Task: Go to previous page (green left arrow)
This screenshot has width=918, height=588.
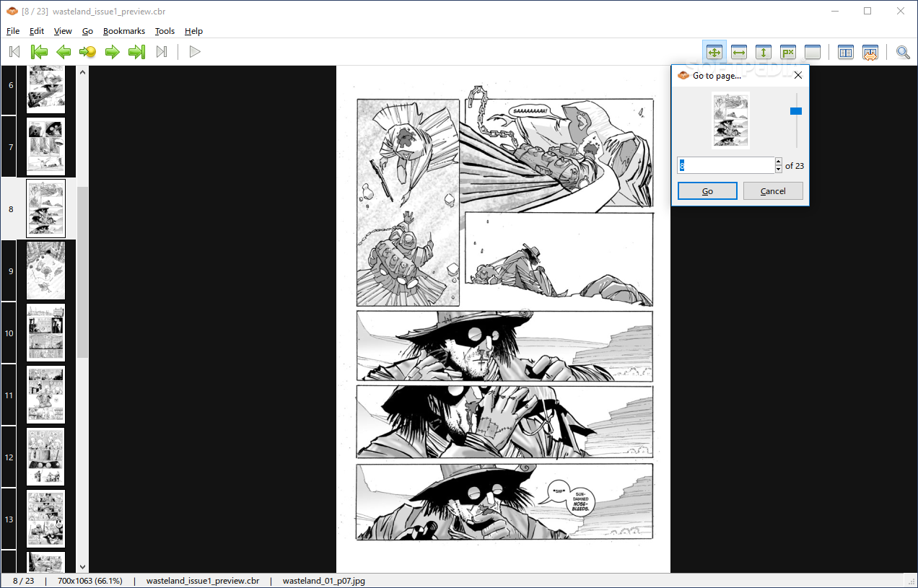Action: 64,52
